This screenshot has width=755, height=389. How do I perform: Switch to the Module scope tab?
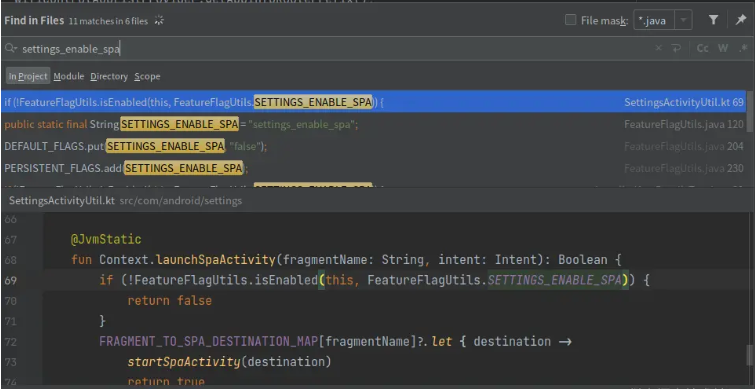click(x=68, y=76)
